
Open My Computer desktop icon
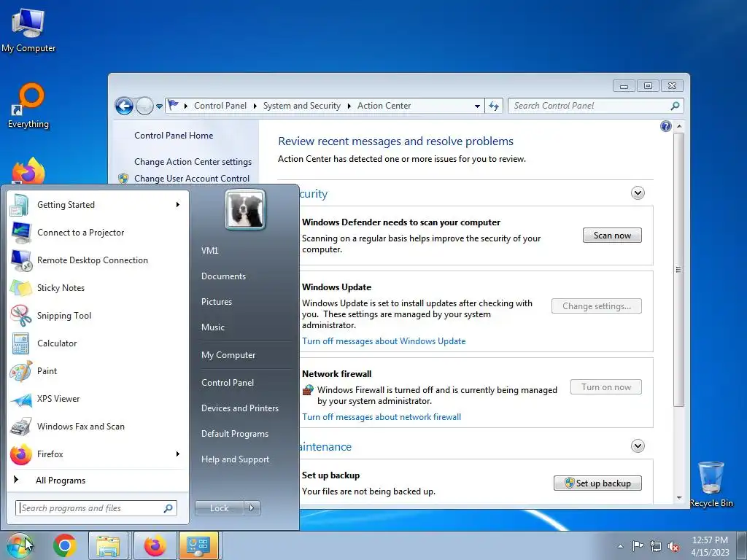coord(28,29)
